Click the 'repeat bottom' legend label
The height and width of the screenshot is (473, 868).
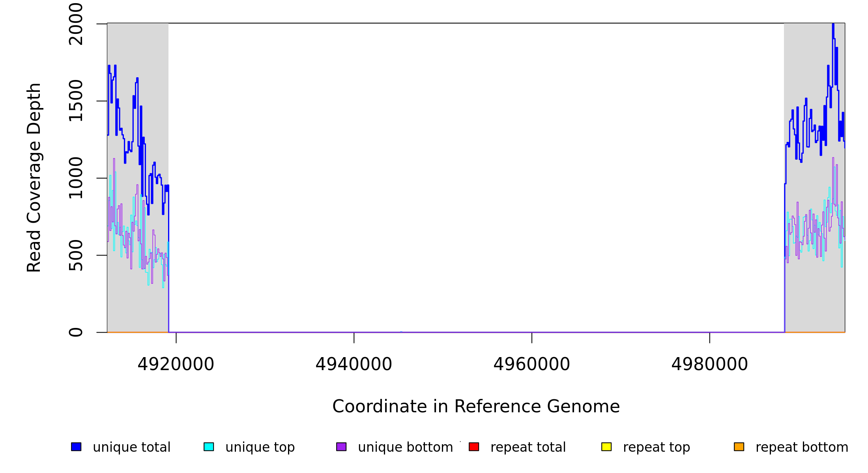tap(802, 447)
